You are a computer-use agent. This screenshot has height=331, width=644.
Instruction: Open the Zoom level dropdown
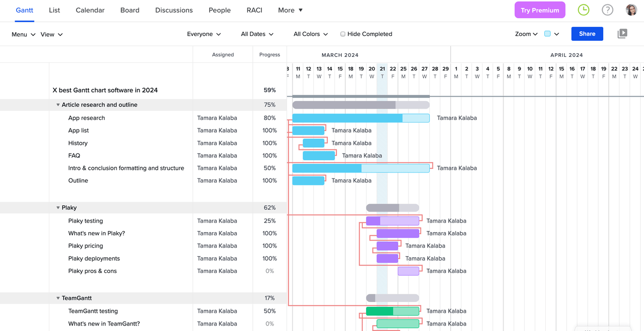[x=526, y=34]
